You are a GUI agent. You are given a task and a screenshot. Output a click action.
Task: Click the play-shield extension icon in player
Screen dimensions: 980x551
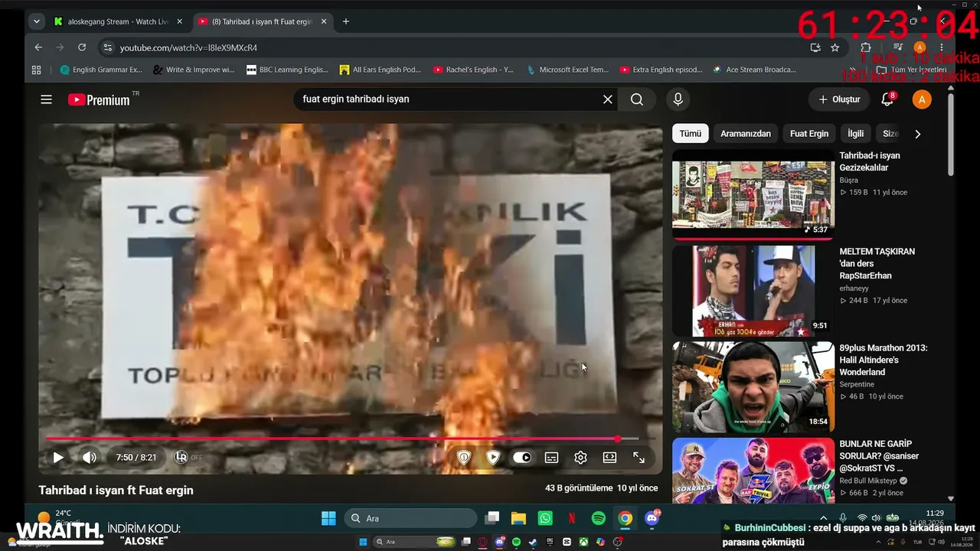493,458
